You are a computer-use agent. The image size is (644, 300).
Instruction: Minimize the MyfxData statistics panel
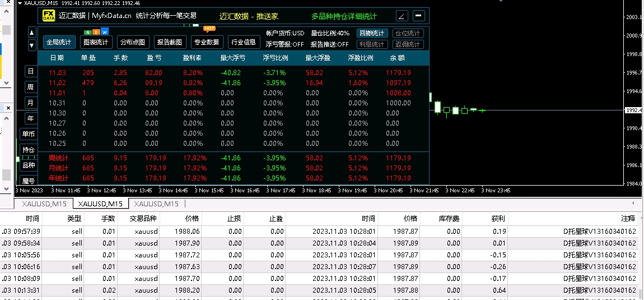pos(418,16)
